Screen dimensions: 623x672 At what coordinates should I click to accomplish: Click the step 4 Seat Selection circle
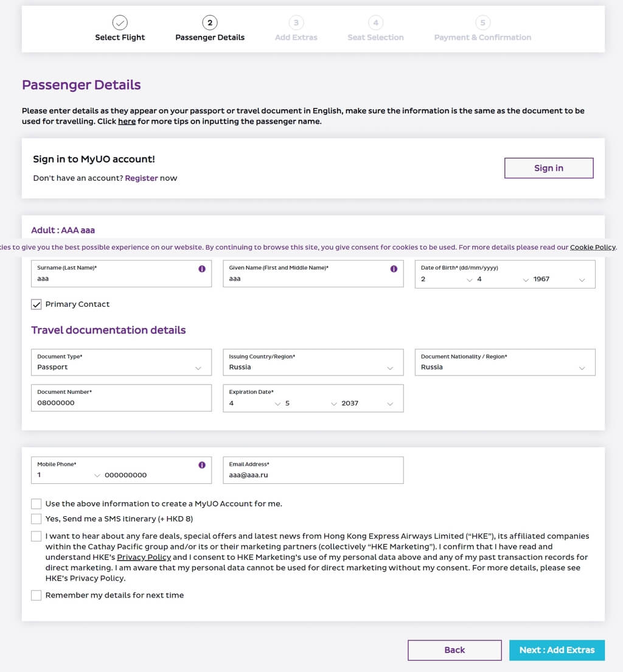pyautogui.click(x=376, y=23)
